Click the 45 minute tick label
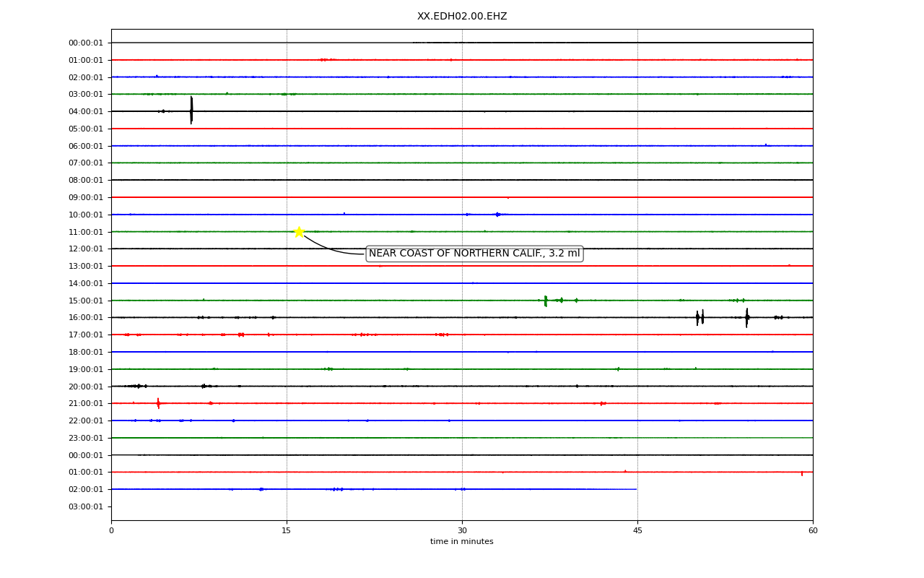The width and height of the screenshot is (924, 578). (x=637, y=531)
